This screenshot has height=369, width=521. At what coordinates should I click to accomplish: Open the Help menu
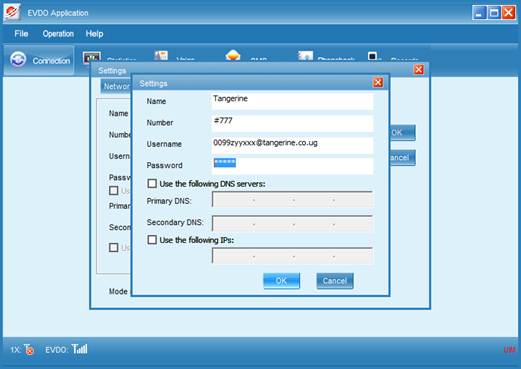[x=94, y=34]
